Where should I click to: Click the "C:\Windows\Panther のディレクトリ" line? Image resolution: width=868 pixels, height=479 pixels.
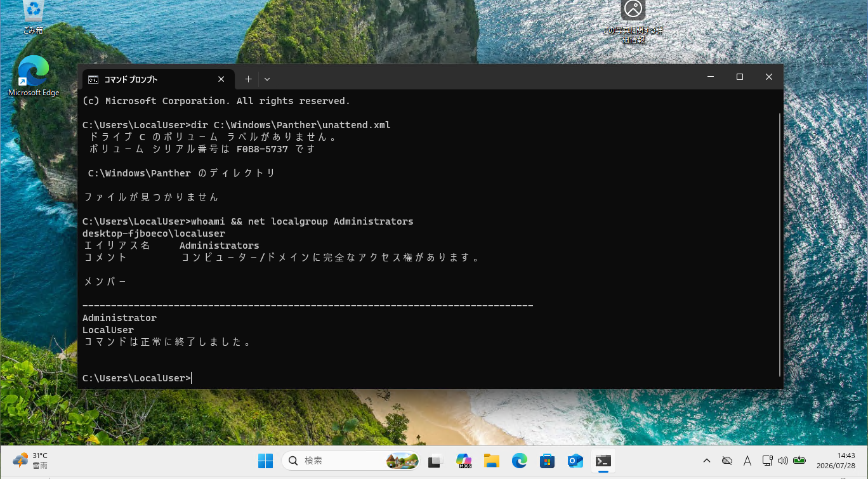(x=181, y=173)
